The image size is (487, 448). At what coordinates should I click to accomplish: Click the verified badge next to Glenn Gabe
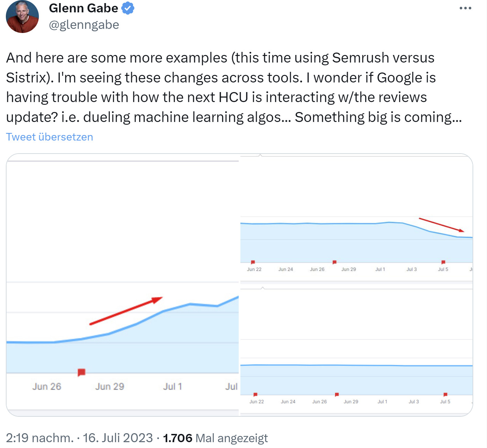128,8
